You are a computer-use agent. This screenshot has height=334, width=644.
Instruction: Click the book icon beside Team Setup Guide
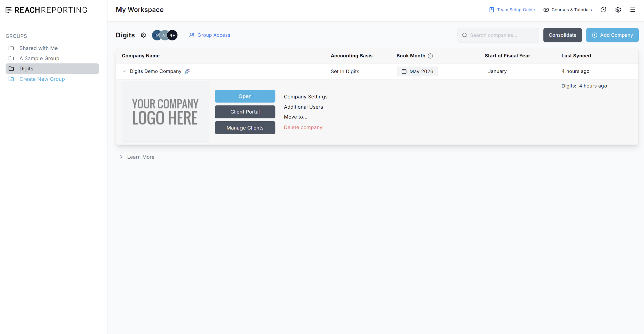pos(492,10)
